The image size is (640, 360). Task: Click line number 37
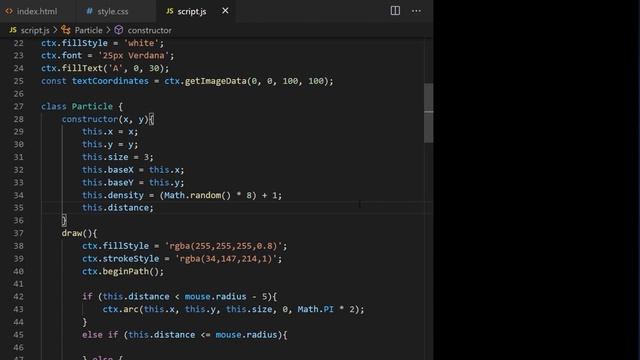click(x=18, y=233)
